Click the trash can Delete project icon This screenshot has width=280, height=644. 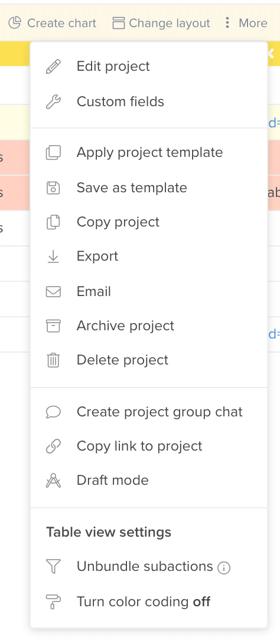click(53, 360)
